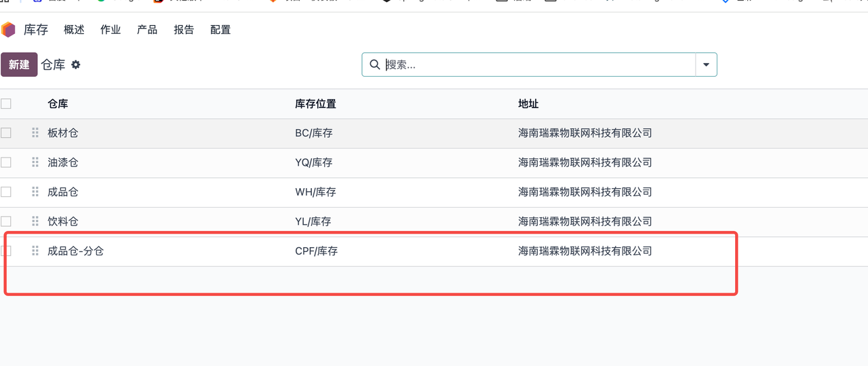Grab the drag handle of 油漆仓 row
Image resolution: width=868 pixels, height=366 pixels.
pos(35,162)
